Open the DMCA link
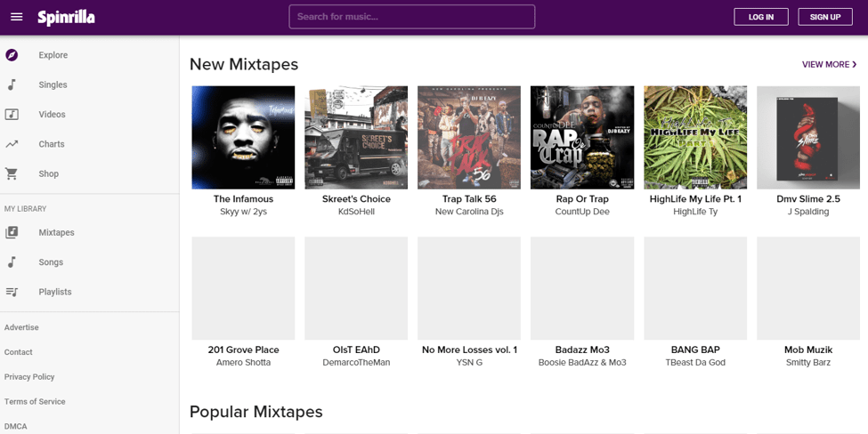The width and height of the screenshot is (868, 434). click(15, 426)
